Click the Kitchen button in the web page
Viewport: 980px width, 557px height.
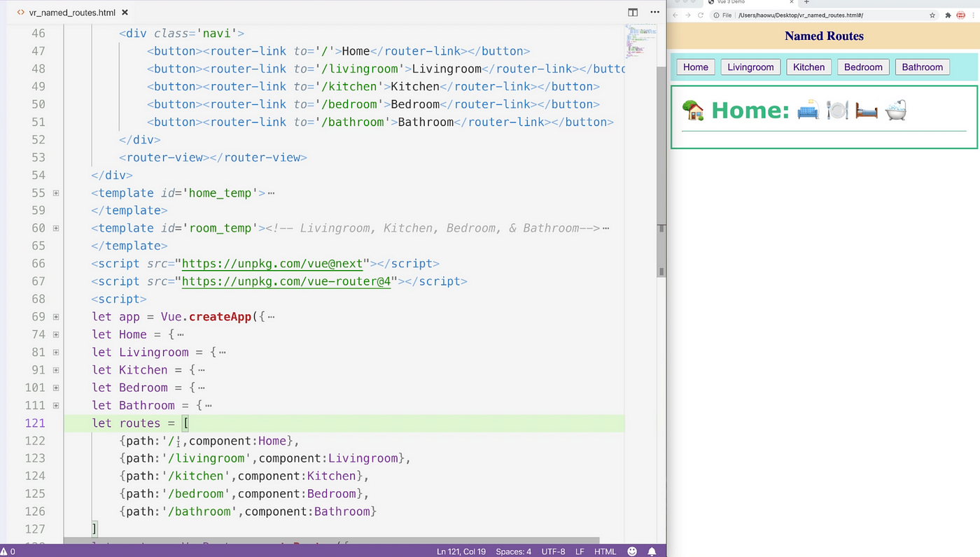click(809, 67)
